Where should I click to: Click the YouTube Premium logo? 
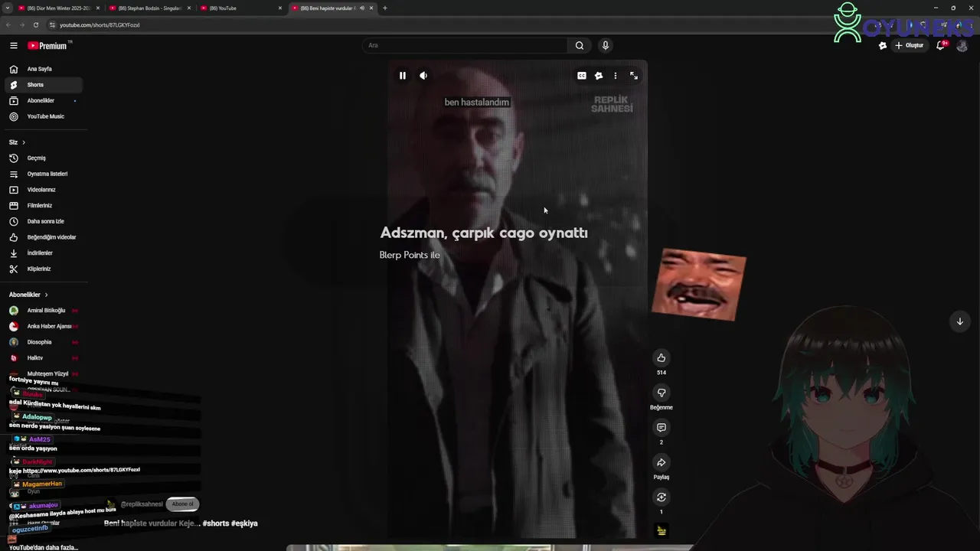tap(47, 45)
